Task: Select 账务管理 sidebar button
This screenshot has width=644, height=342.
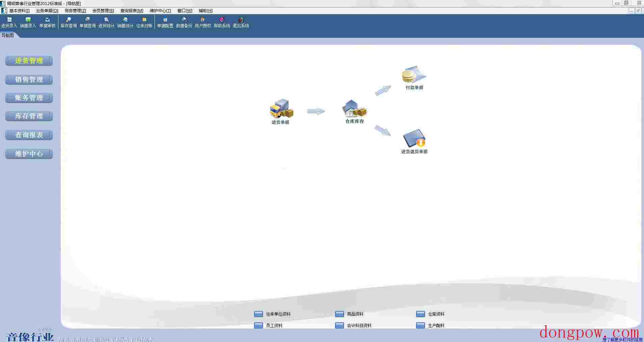Action: [29, 98]
